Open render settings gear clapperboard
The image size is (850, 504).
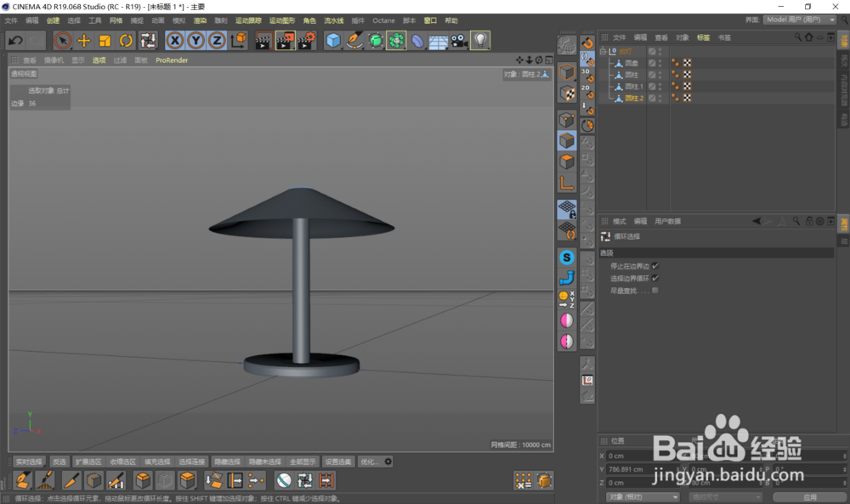click(x=306, y=41)
